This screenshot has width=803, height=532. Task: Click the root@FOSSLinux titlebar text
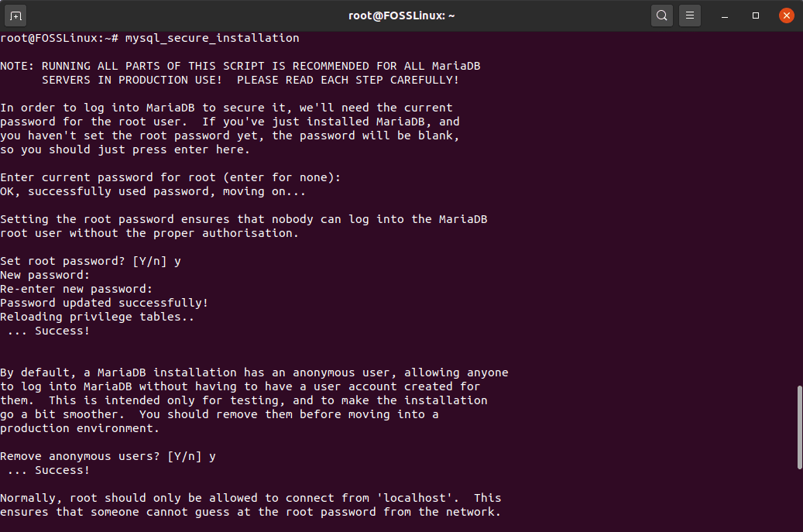tap(401, 15)
